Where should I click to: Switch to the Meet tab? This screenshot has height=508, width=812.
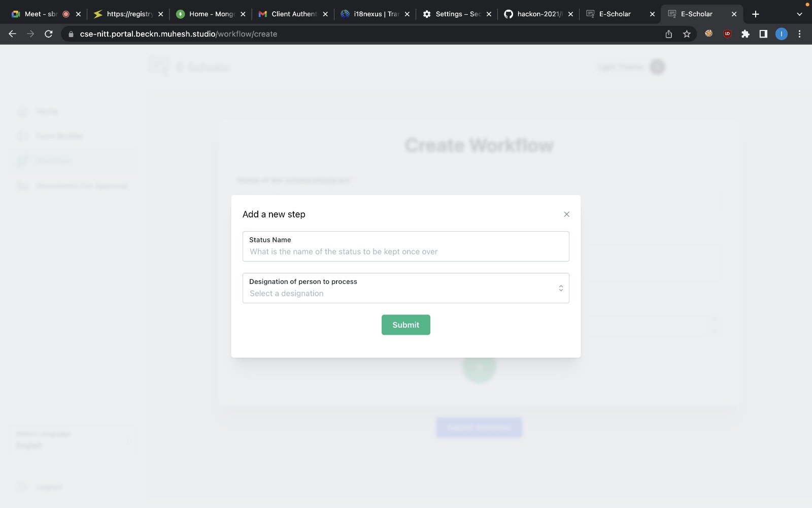tap(41, 14)
